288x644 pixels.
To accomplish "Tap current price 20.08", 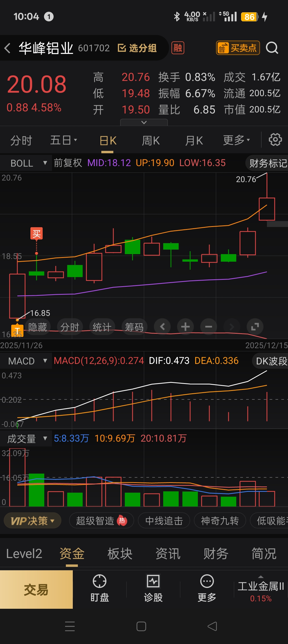I will (37, 85).
